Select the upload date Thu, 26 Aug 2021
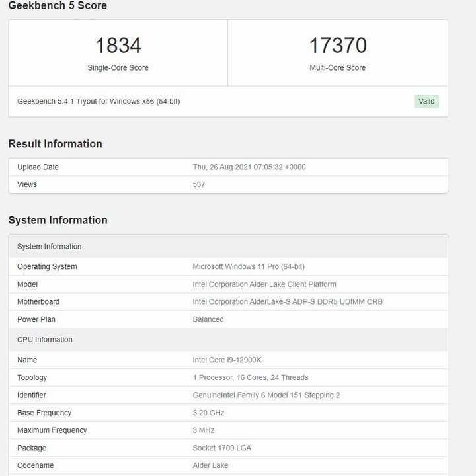Viewport: 476px width, 476px height. coord(249,167)
